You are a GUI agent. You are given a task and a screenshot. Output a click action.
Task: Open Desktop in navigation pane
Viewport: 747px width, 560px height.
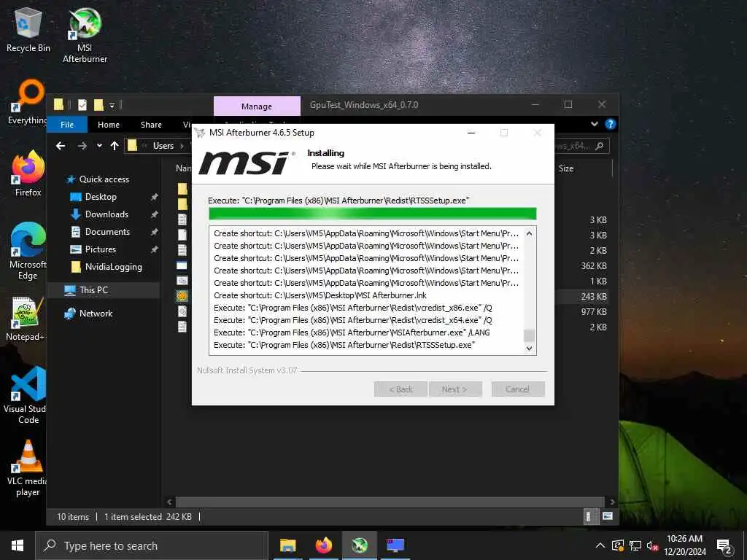click(101, 197)
